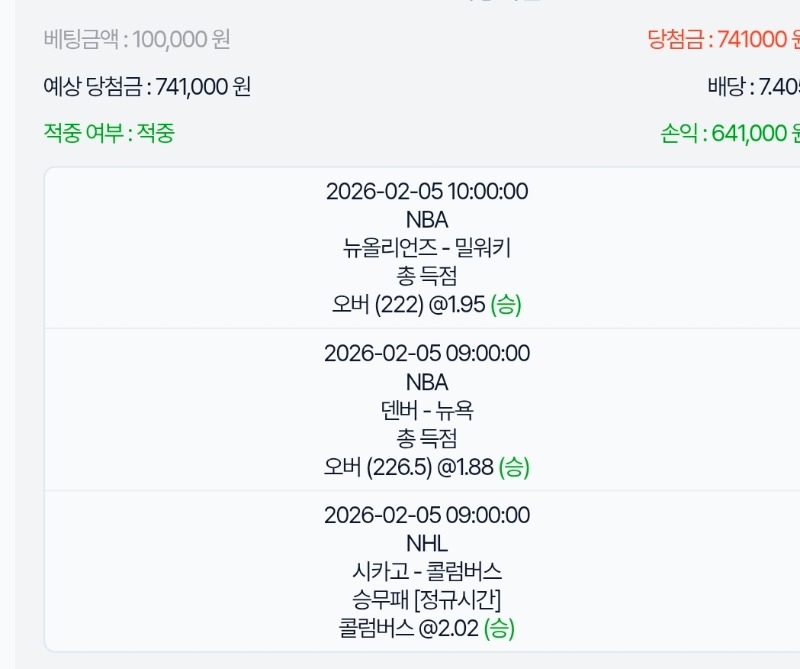Open the 덴버 - 뉴욕 matchup

pyautogui.click(x=427, y=410)
